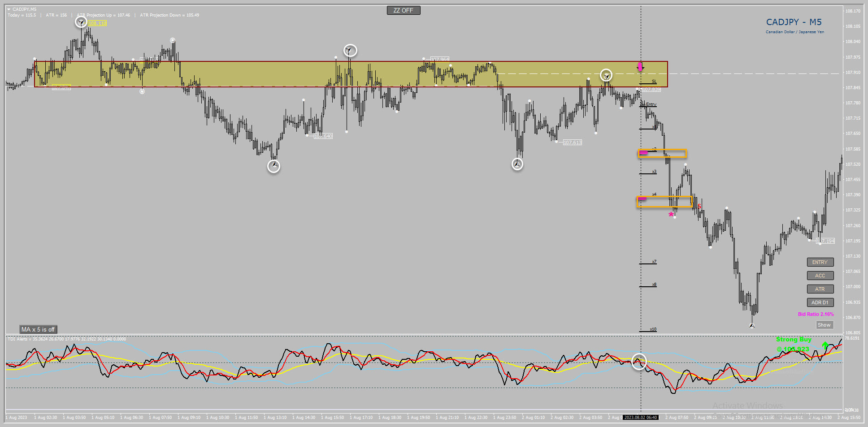
Task: Click the TDI Alerts indicator values label
Action: pyautogui.click(x=67, y=339)
